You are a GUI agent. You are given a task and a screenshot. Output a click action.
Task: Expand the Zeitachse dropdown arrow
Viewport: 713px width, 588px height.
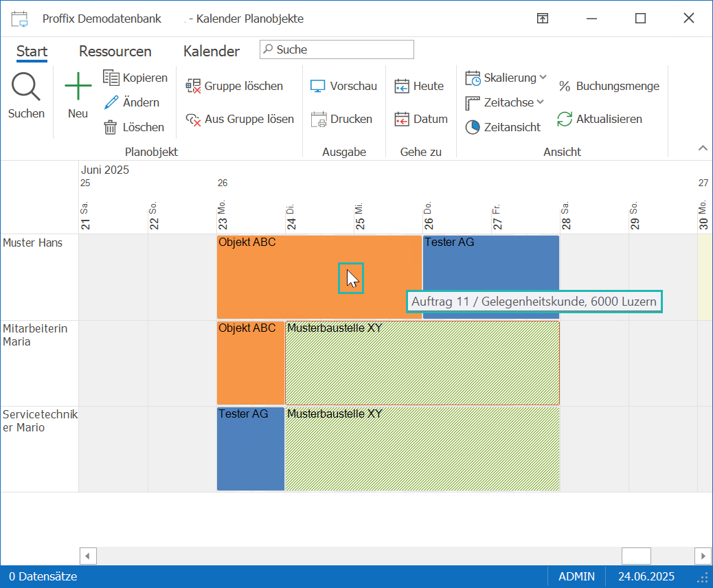coord(540,102)
